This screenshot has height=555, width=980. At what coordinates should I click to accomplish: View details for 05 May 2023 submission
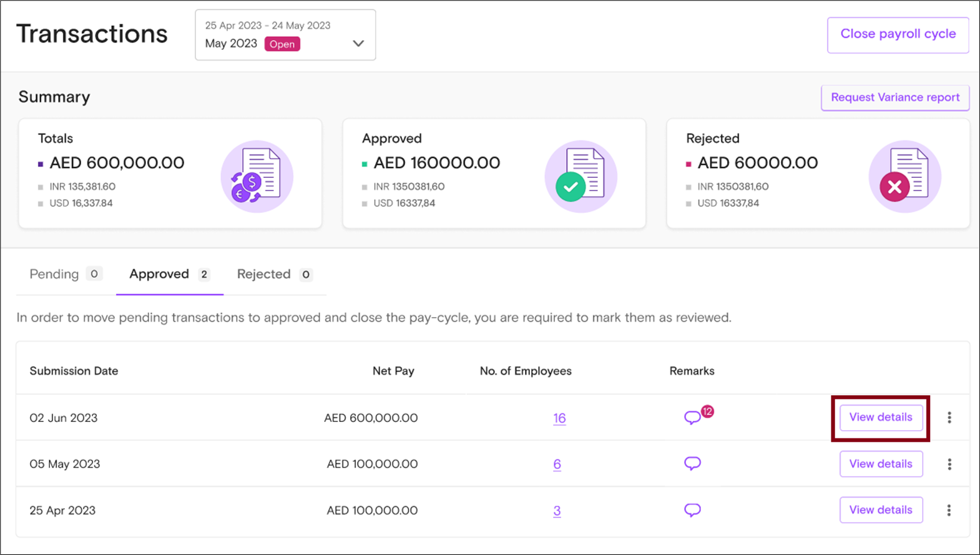pyautogui.click(x=881, y=464)
